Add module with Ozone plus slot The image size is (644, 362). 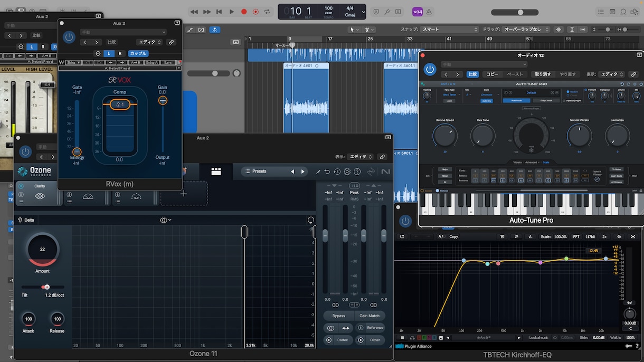(184, 193)
